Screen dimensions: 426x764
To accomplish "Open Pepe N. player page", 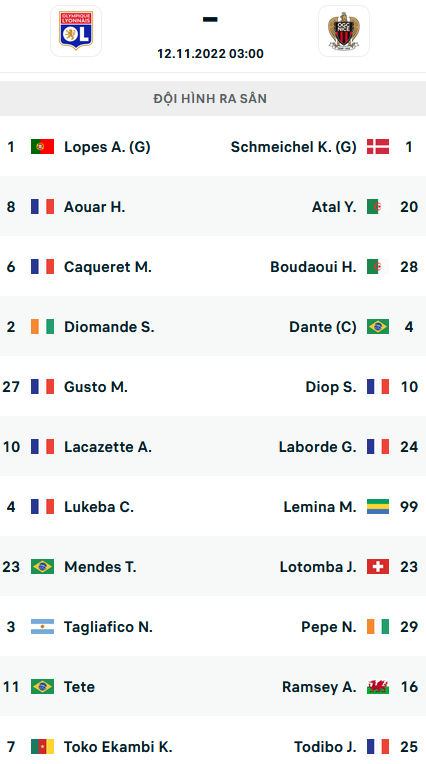I will [x=329, y=627].
